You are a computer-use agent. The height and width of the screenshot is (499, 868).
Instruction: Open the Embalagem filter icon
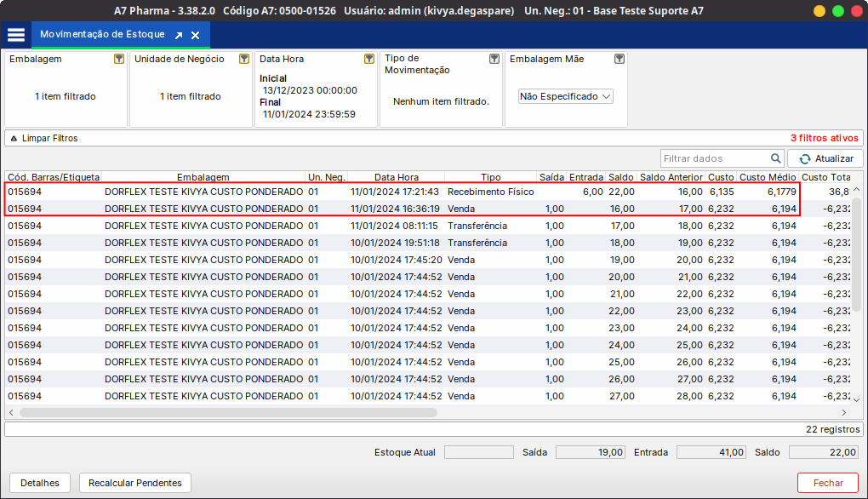pos(119,60)
